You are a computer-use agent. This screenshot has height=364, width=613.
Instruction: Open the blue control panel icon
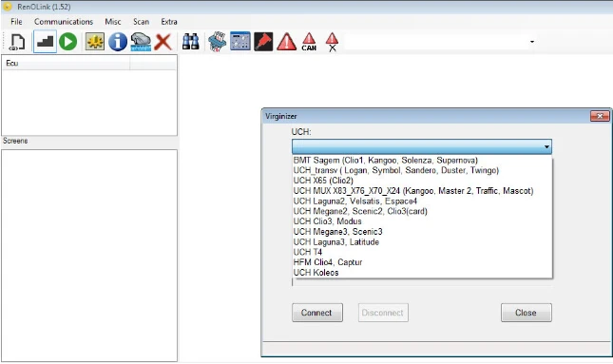(240, 42)
